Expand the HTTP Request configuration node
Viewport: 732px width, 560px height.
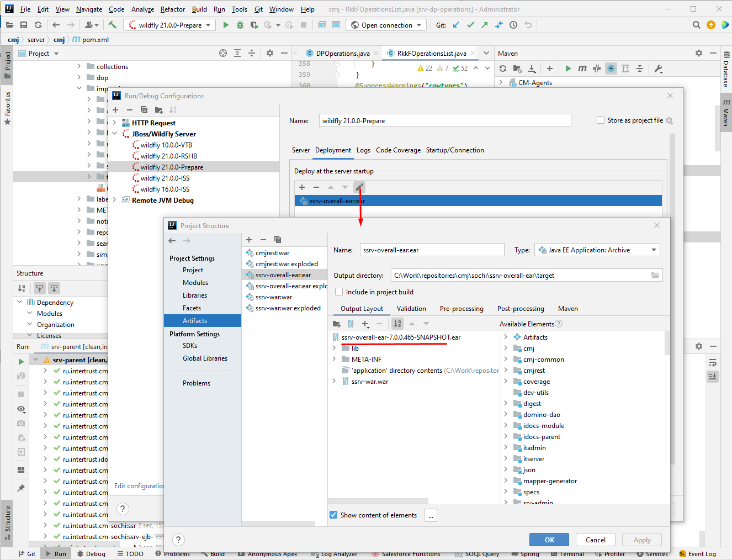tap(114, 123)
